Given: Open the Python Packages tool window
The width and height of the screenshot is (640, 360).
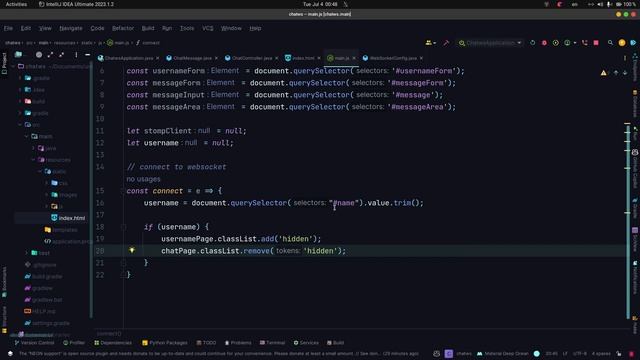Looking at the screenshot, I should click(164, 343).
